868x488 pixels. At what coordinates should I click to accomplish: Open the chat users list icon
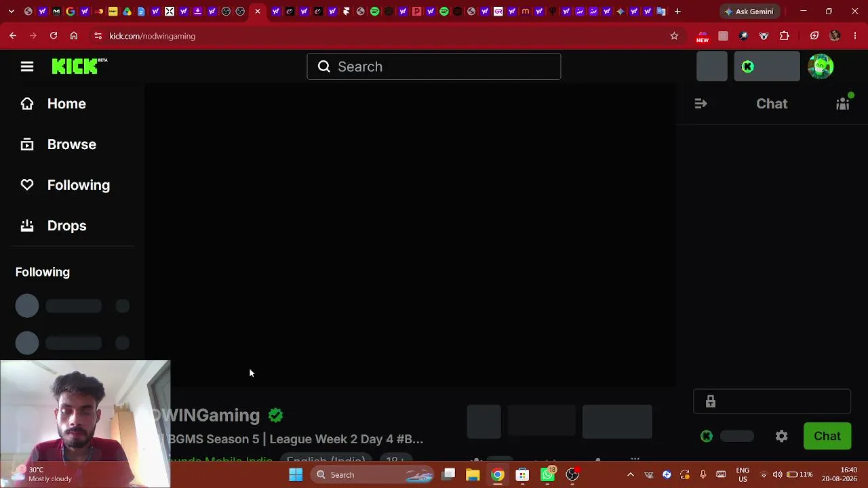click(x=843, y=104)
